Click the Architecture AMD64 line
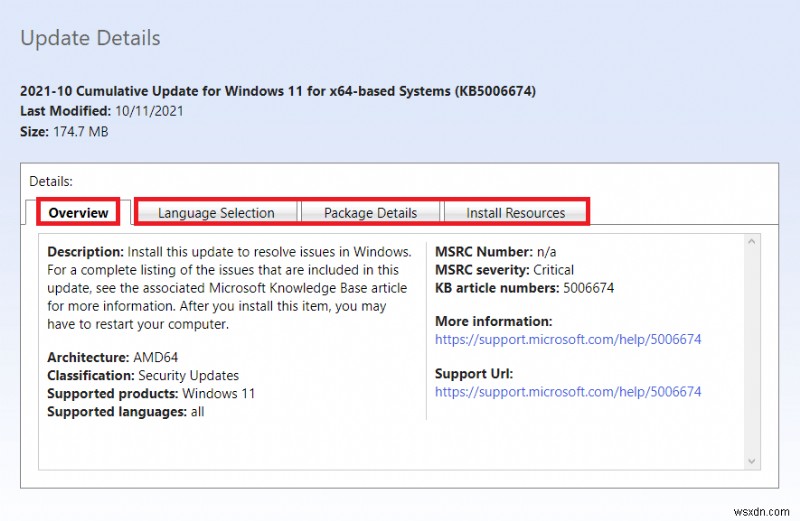This screenshot has height=521, width=800. click(x=113, y=357)
